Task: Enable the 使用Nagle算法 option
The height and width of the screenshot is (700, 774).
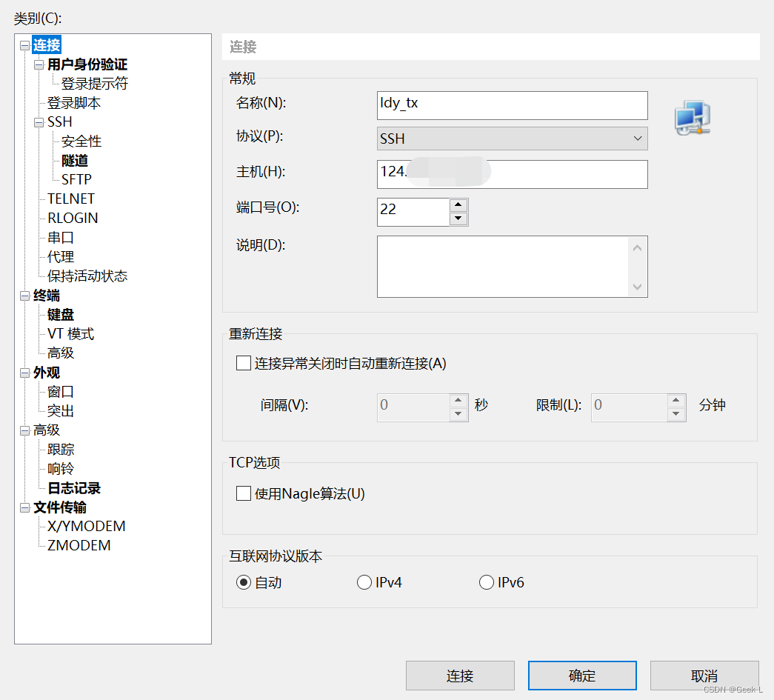Action: click(x=243, y=493)
